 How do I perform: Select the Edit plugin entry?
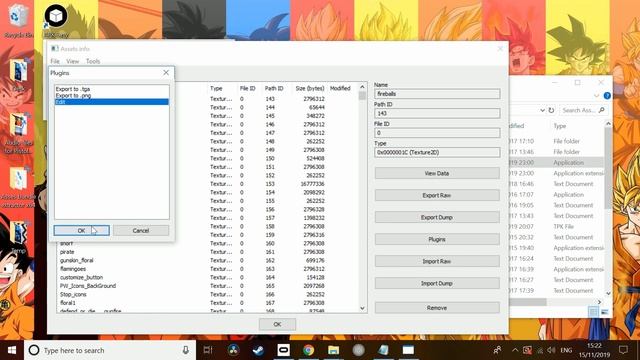(111, 102)
